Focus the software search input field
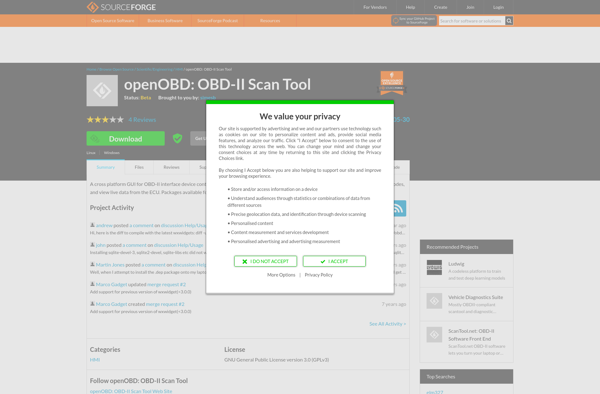The height and width of the screenshot is (394, 600). (x=471, y=21)
